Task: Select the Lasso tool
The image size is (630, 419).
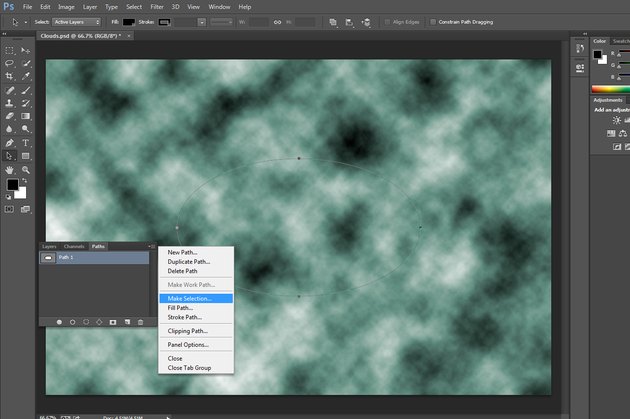Action: tap(9, 63)
